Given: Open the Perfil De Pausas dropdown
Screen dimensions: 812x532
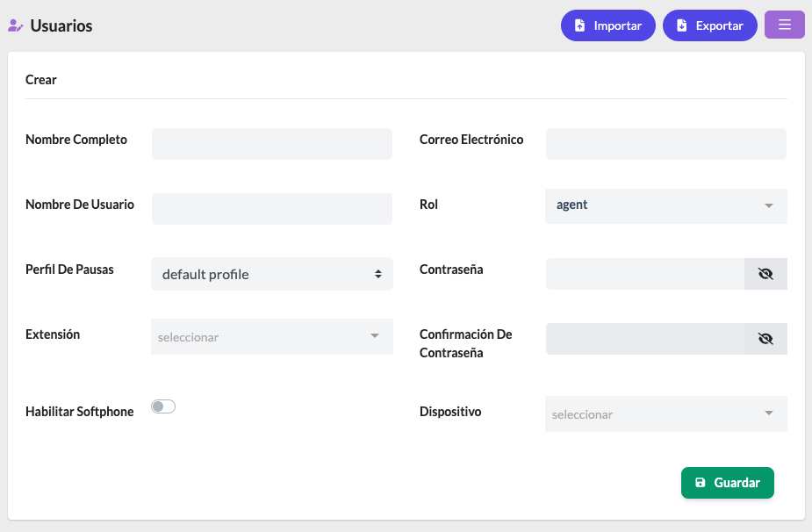Looking at the screenshot, I should [x=272, y=274].
